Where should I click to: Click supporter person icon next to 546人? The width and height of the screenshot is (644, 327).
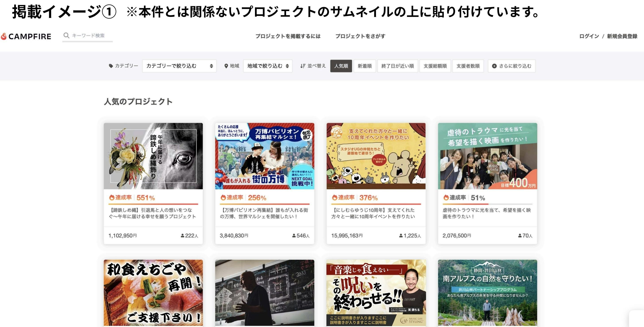click(294, 236)
